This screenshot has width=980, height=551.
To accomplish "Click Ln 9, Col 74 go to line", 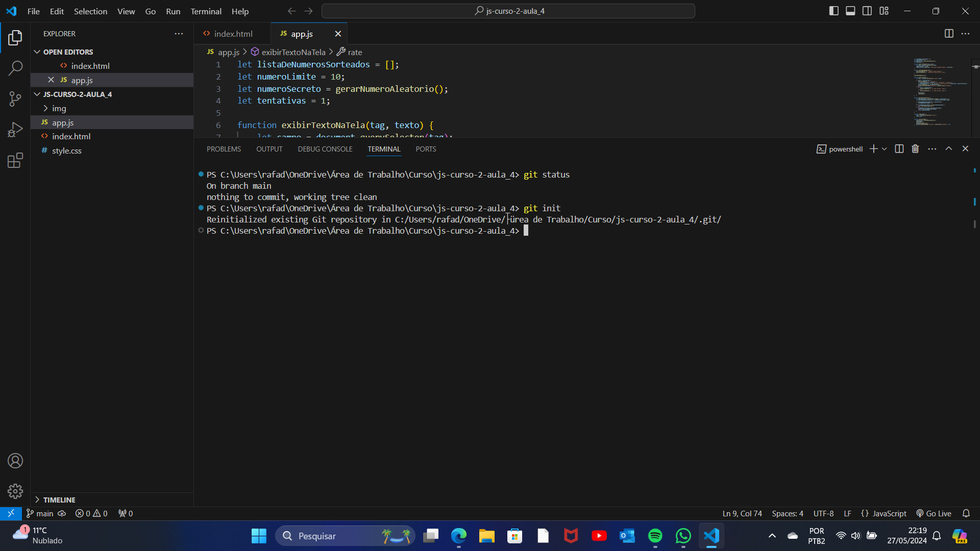I will coord(742,513).
